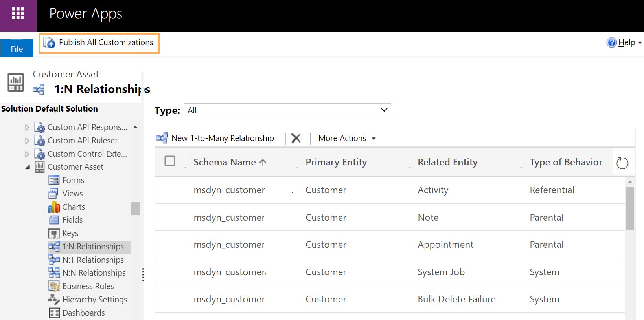Select the row with Related Entity Activity
The width and height of the screenshot is (644, 320).
pyautogui.click(x=390, y=190)
